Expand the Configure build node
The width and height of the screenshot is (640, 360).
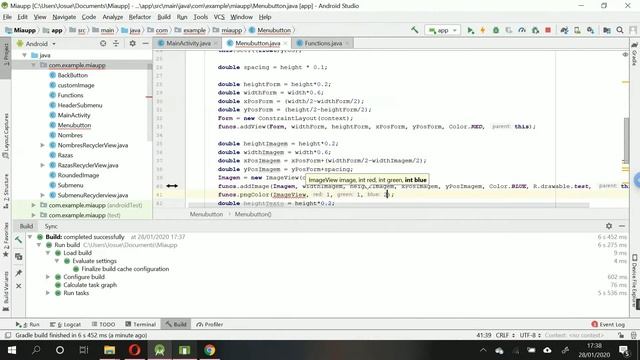[x=48, y=277]
